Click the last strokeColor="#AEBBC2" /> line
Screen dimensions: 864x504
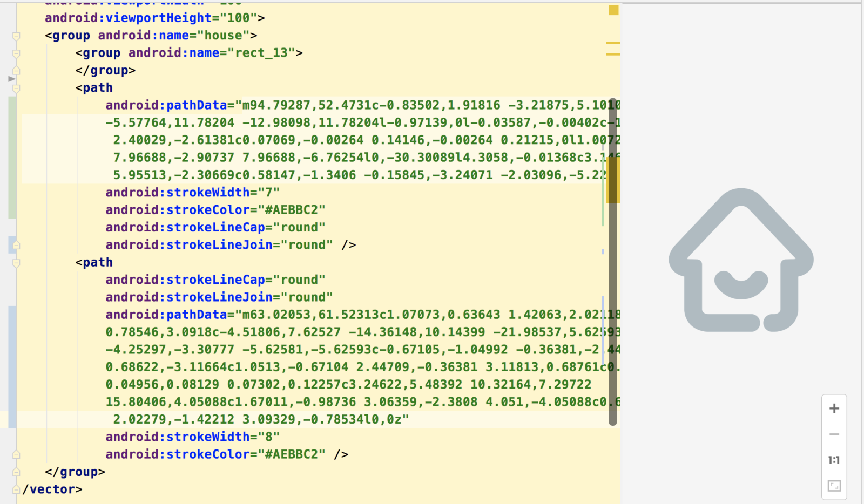coord(227,454)
